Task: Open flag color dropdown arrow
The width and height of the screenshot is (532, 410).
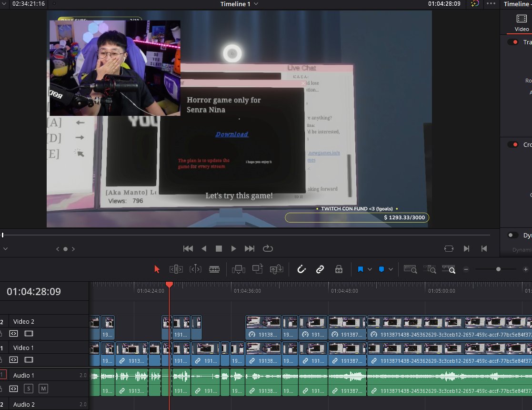Action: click(370, 269)
